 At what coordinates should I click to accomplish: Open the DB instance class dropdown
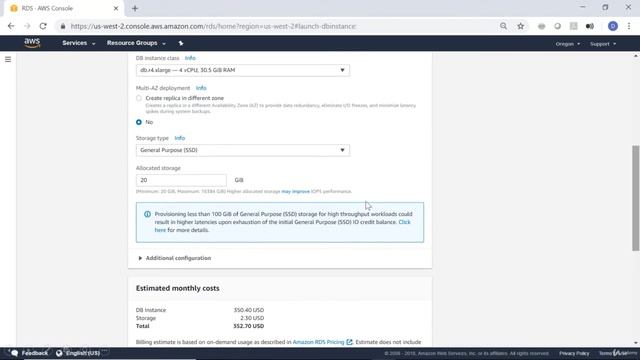coord(243,70)
